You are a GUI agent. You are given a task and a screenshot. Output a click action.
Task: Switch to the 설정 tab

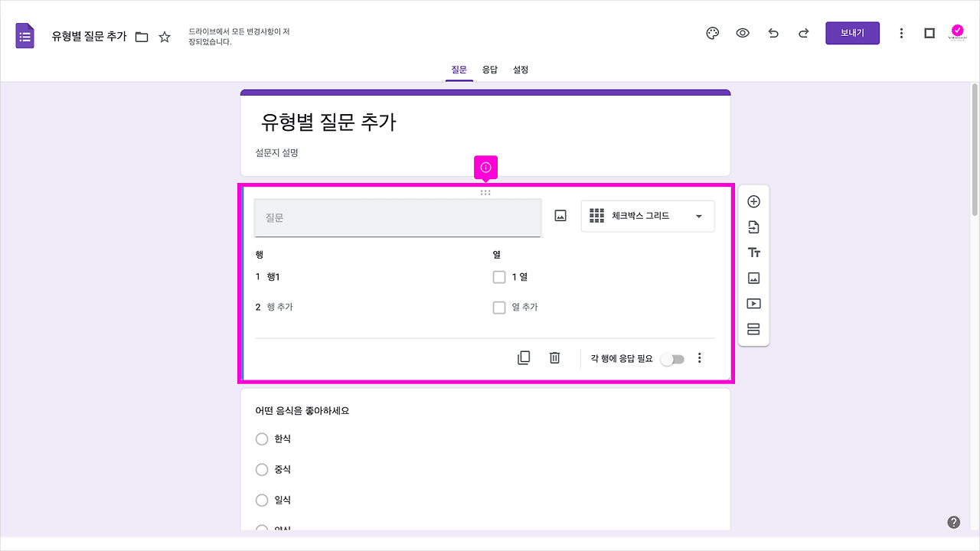[521, 70]
